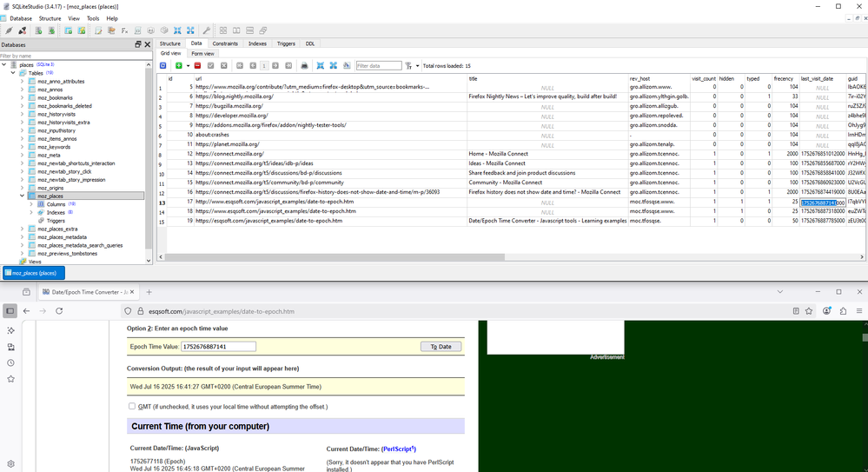
Task: Select the moz_historyvisits table in tree
Action: [x=56, y=114]
